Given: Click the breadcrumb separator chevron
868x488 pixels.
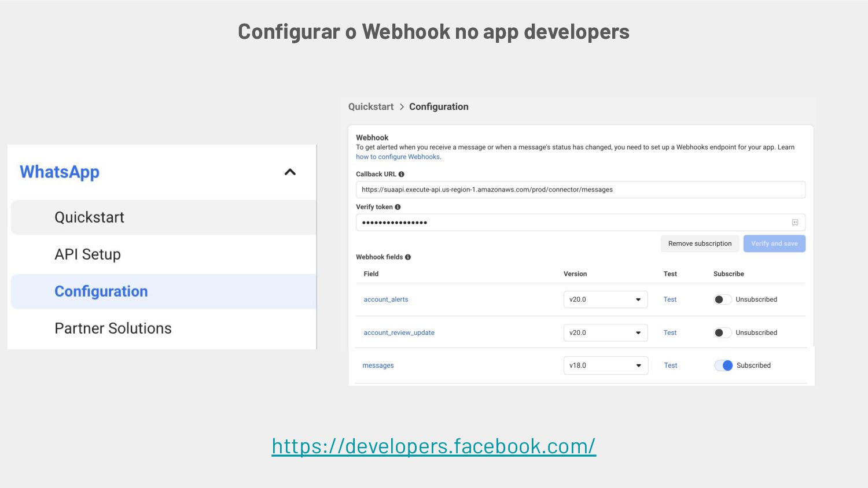Looking at the screenshot, I should [402, 107].
